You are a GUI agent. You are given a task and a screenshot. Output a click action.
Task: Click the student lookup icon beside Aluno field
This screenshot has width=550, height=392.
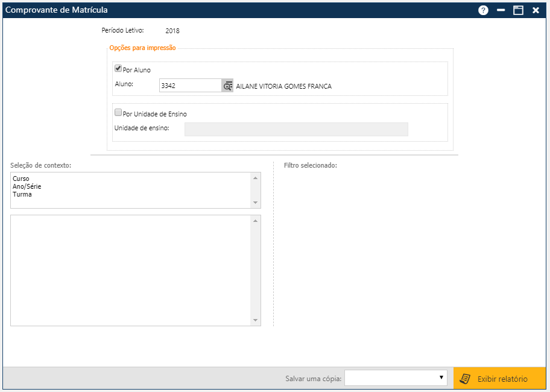[x=227, y=86]
